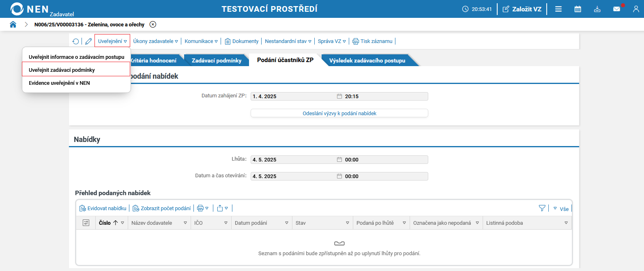Open Stav column filter arrow

click(x=348, y=223)
